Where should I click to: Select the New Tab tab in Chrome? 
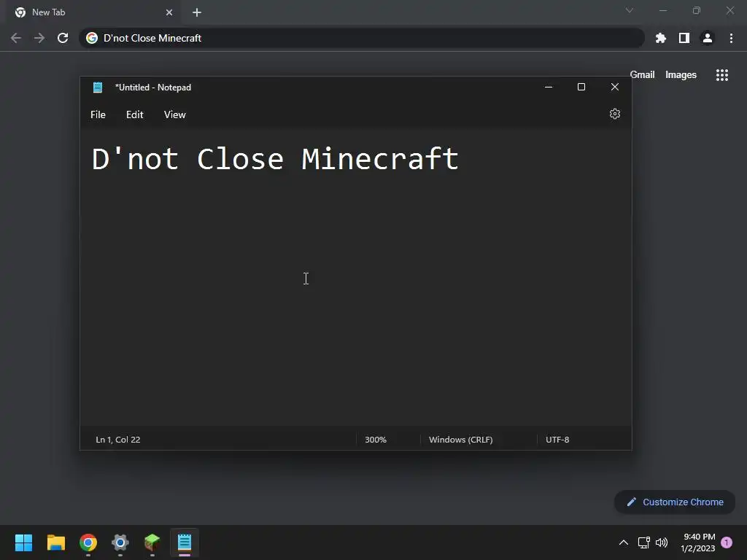tap(93, 12)
